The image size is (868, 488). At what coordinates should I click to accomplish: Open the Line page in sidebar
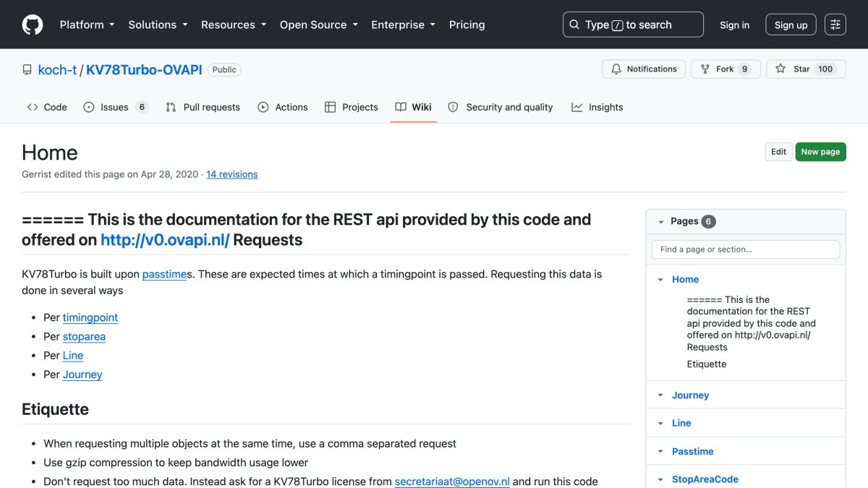[681, 424]
